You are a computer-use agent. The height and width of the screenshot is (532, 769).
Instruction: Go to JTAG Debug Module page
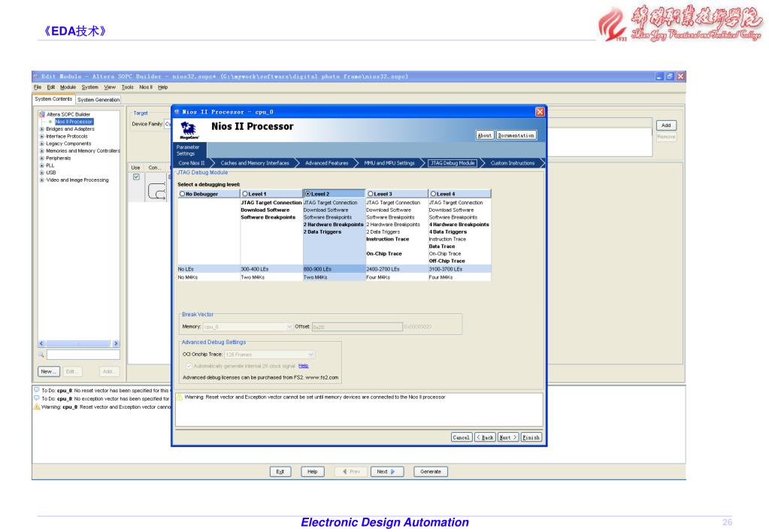coord(453,163)
